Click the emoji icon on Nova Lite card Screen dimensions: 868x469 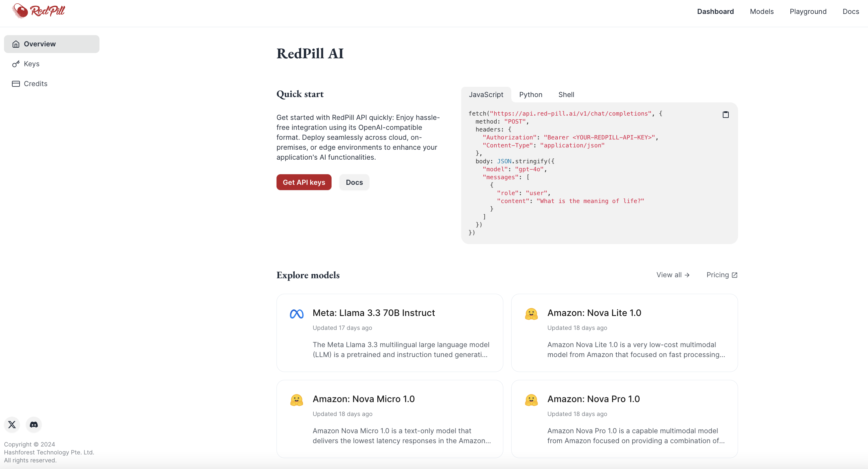tap(531, 314)
